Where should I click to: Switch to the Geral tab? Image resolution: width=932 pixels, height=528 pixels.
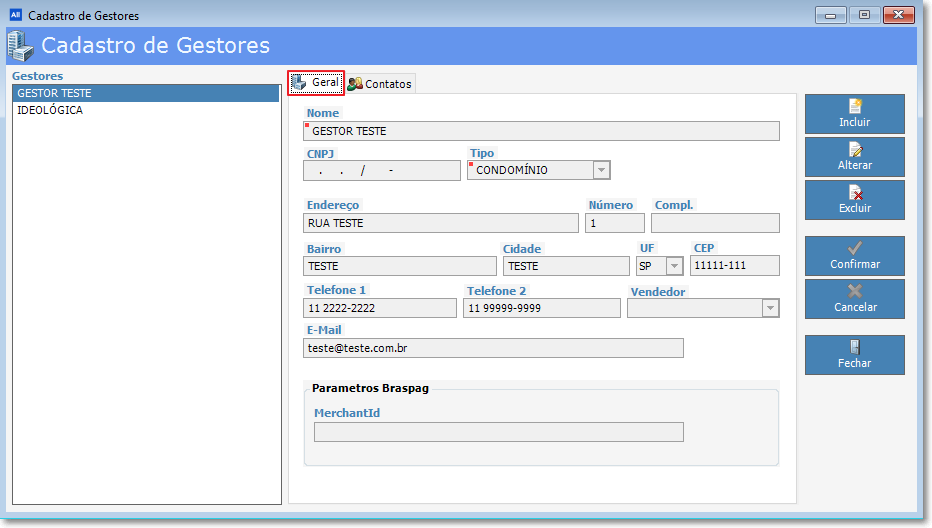[x=316, y=84]
